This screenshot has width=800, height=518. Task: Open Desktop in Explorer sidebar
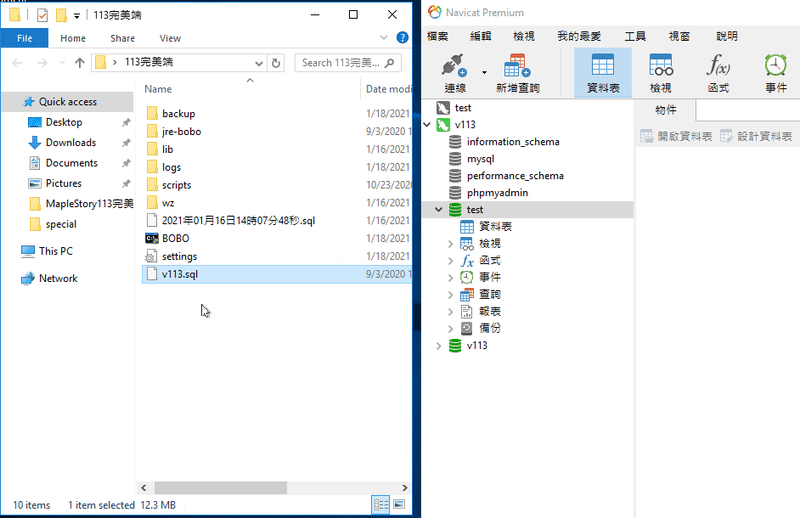pos(64,122)
